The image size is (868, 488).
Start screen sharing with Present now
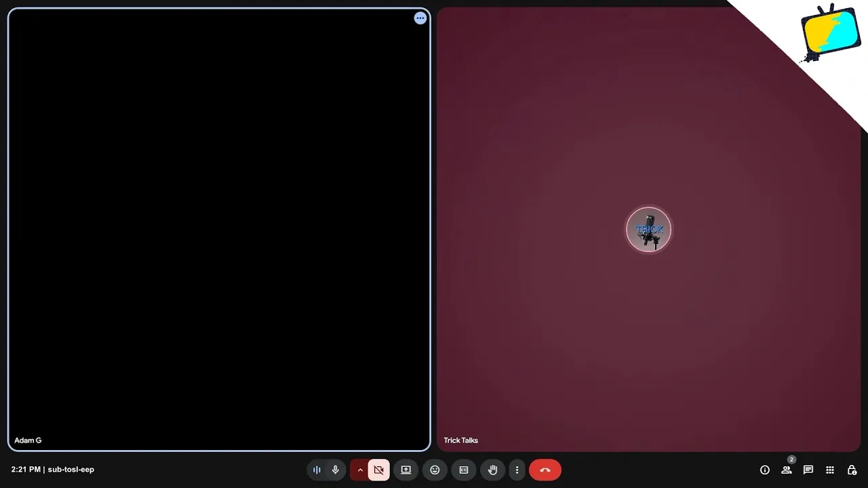point(406,470)
